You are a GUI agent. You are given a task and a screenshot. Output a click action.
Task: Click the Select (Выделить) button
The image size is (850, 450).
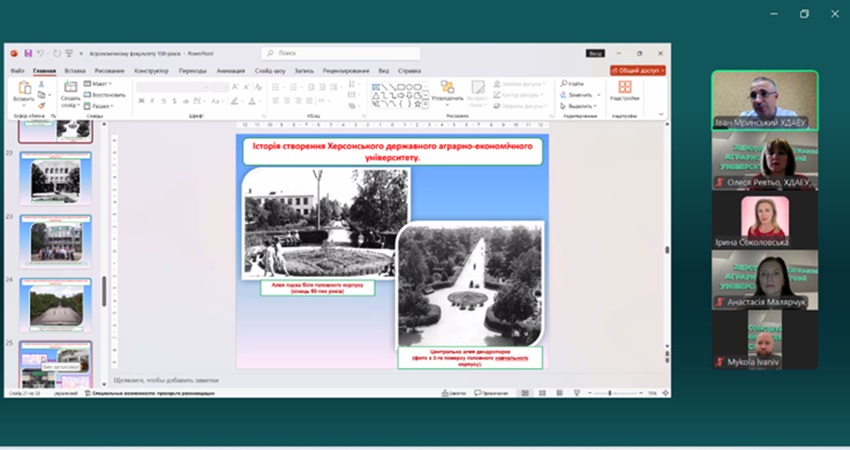pos(578,106)
